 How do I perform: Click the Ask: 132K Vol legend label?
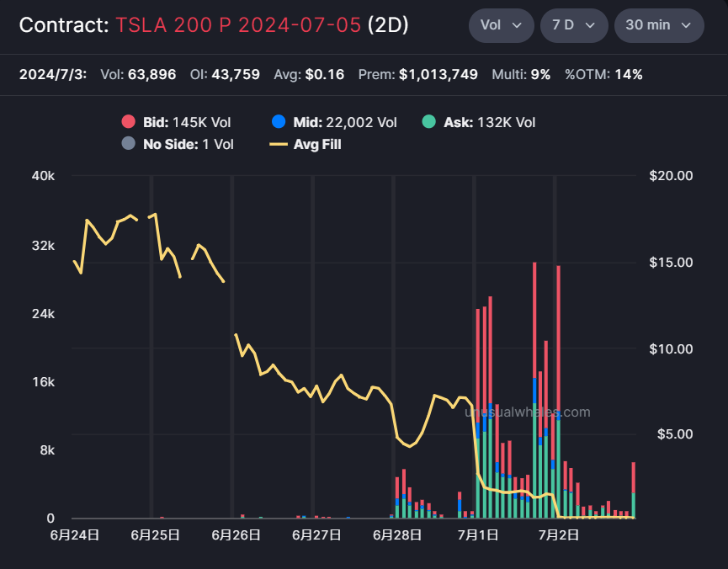pyautogui.click(x=489, y=122)
